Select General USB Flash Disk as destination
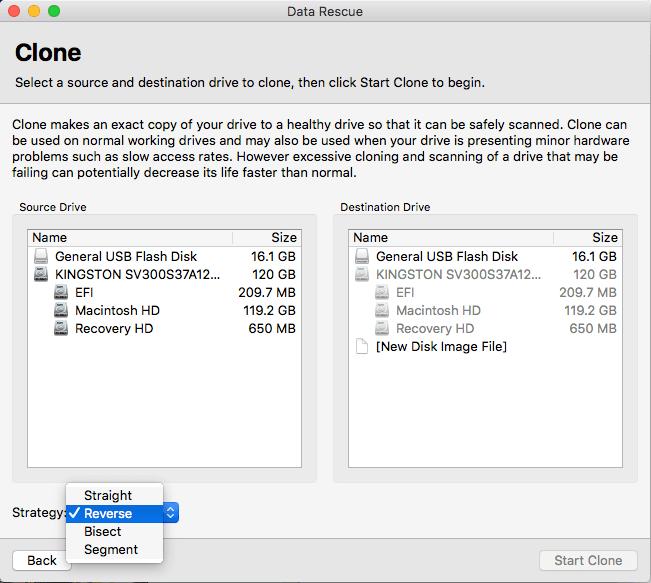The height and width of the screenshot is (583, 651). tap(485, 256)
